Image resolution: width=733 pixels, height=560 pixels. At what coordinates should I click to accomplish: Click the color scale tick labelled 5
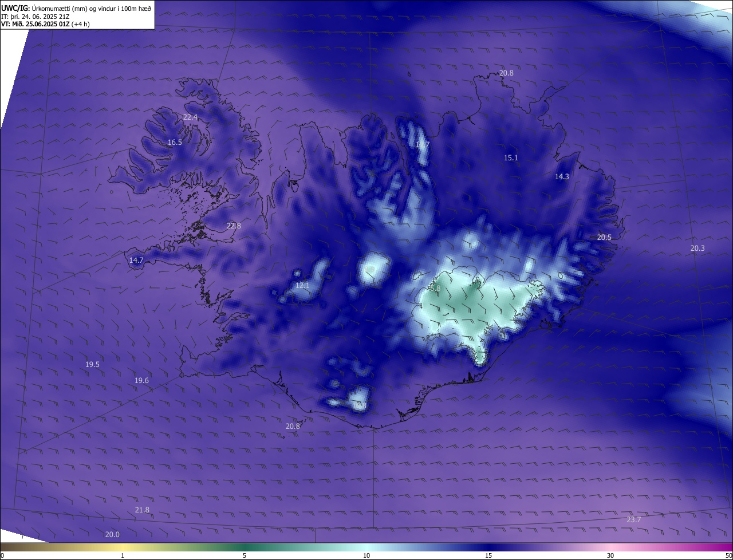tap(245, 555)
